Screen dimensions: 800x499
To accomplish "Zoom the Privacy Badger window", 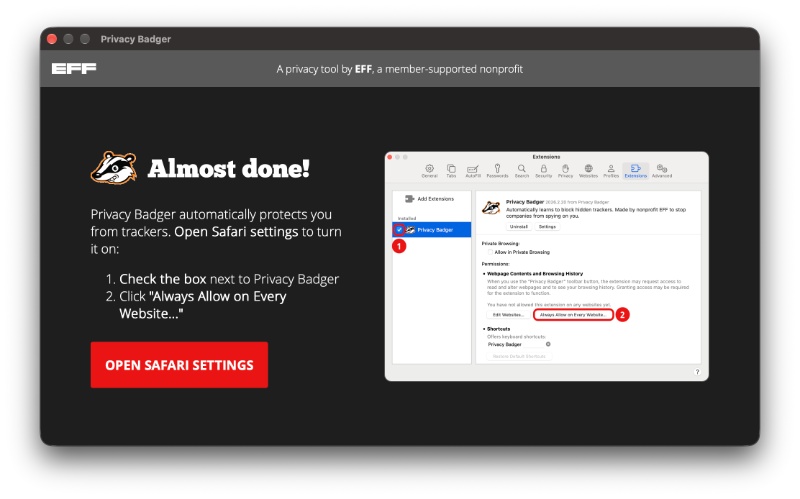I will (85, 39).
